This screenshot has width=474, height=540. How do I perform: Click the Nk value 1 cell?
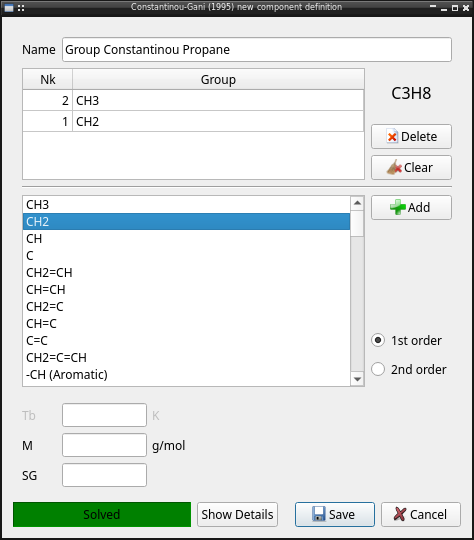tap(48, 121)
